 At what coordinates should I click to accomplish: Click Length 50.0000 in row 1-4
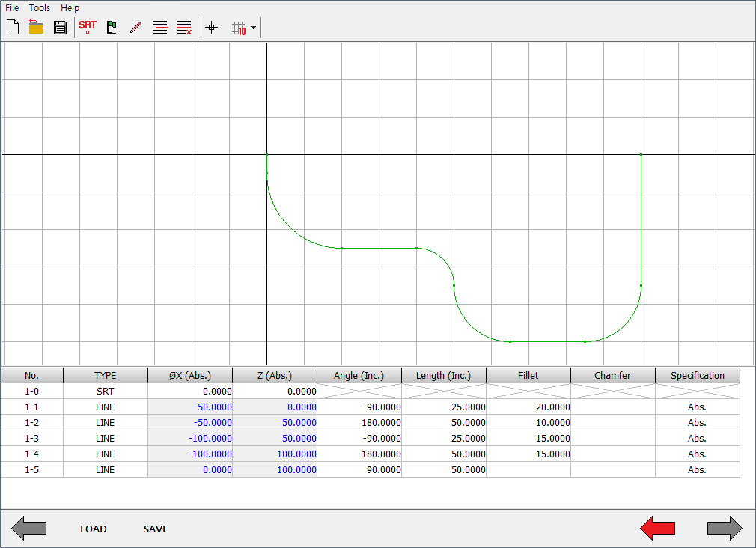click(x=444, y=454)
